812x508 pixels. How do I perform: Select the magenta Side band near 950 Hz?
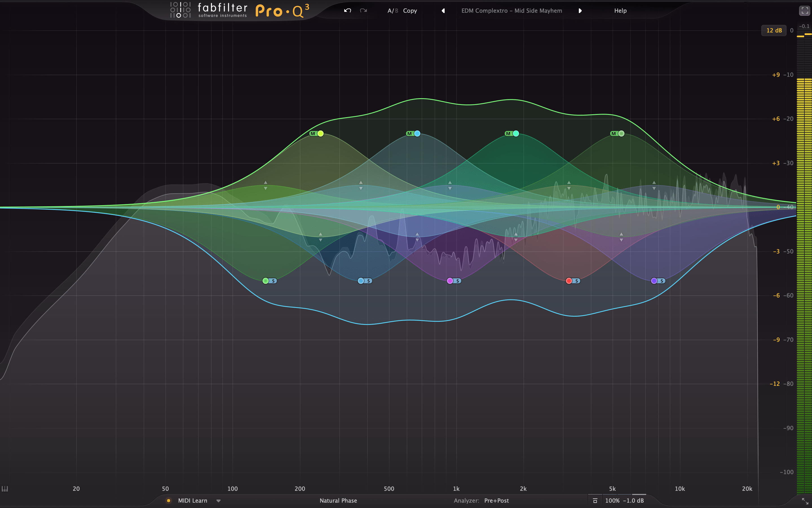tap(450, 281)
